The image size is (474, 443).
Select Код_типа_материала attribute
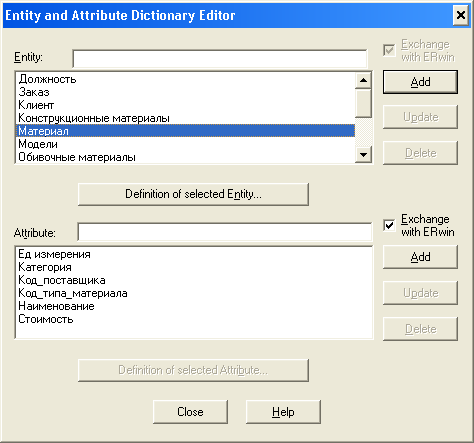[194, 293]
